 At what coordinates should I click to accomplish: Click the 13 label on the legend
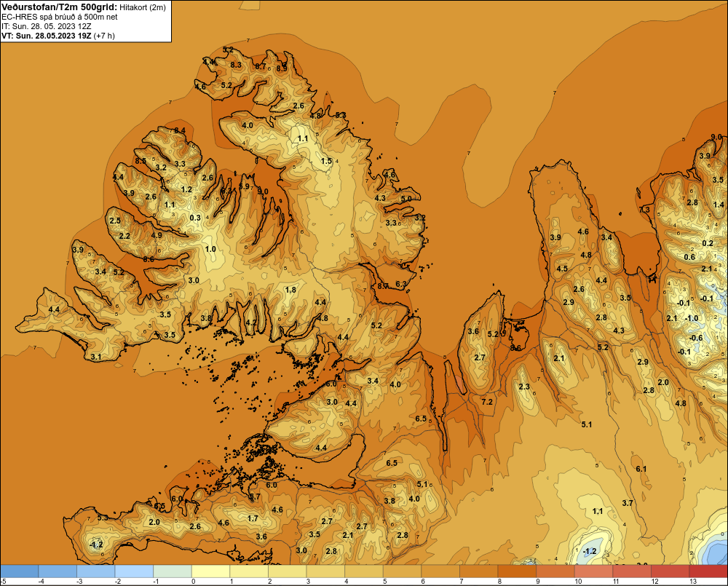click(693, 582)
